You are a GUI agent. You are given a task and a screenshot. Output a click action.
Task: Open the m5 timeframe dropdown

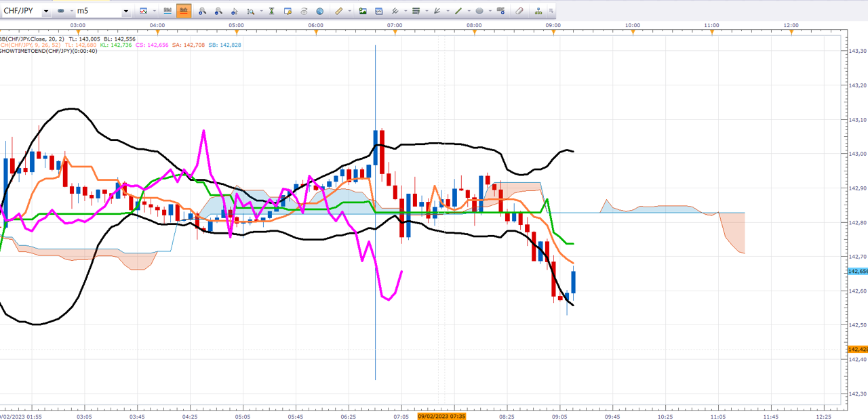[x=126, y=12]
